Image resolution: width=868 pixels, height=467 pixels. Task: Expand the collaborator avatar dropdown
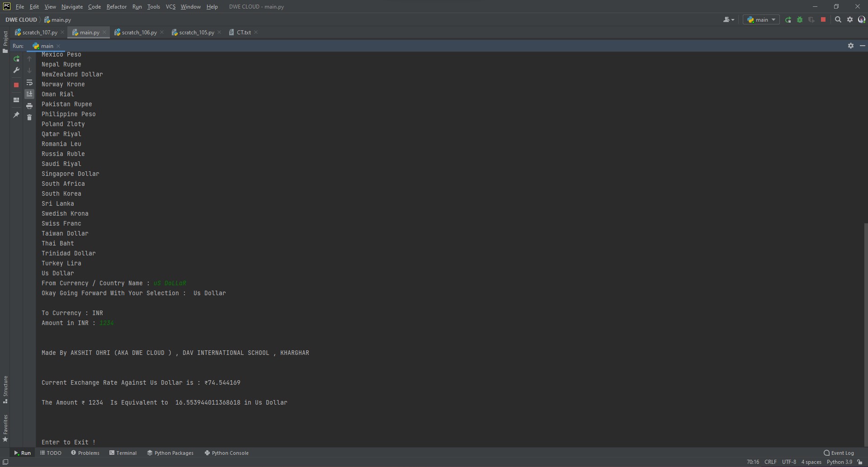pos(728,19)
